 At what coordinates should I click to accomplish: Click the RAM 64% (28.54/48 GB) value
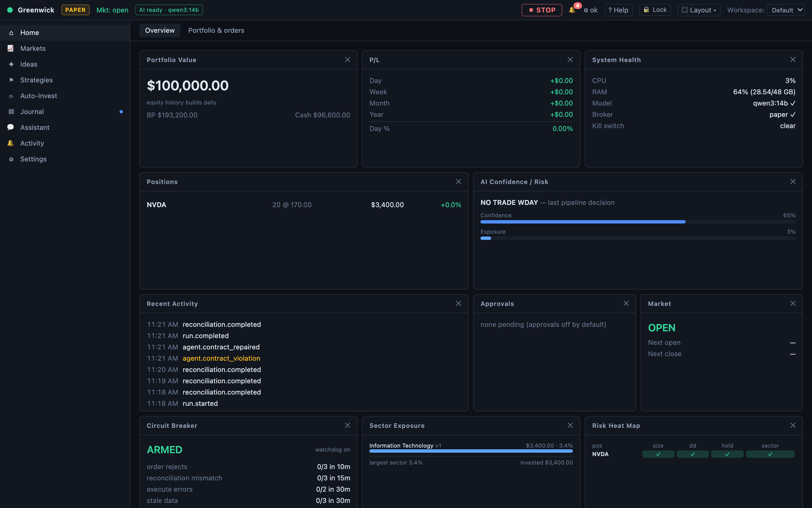(764, 92)
